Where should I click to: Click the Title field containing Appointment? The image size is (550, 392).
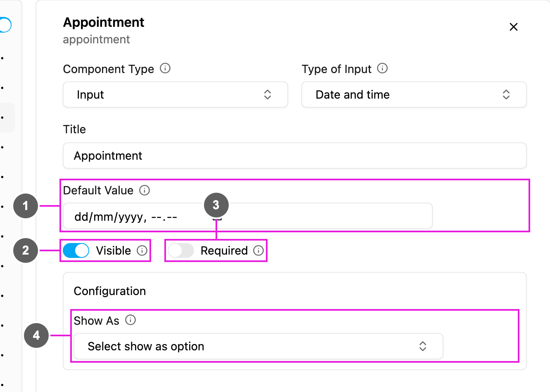(295, 156)
